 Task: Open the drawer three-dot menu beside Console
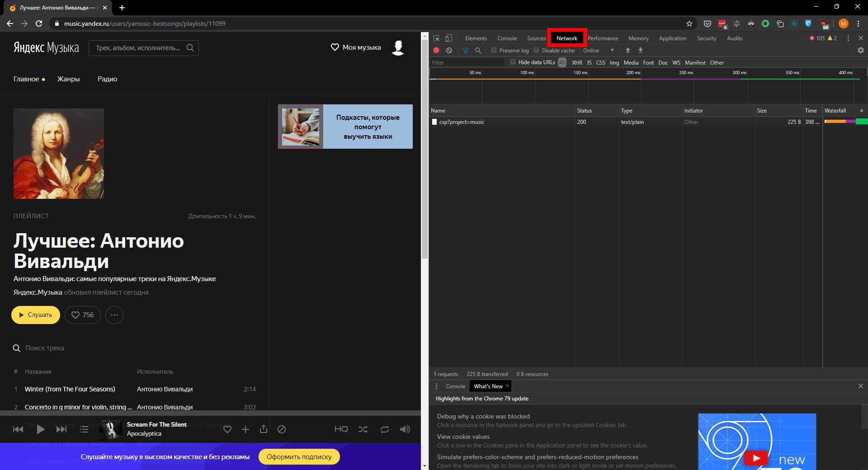[x=436, y=386]
